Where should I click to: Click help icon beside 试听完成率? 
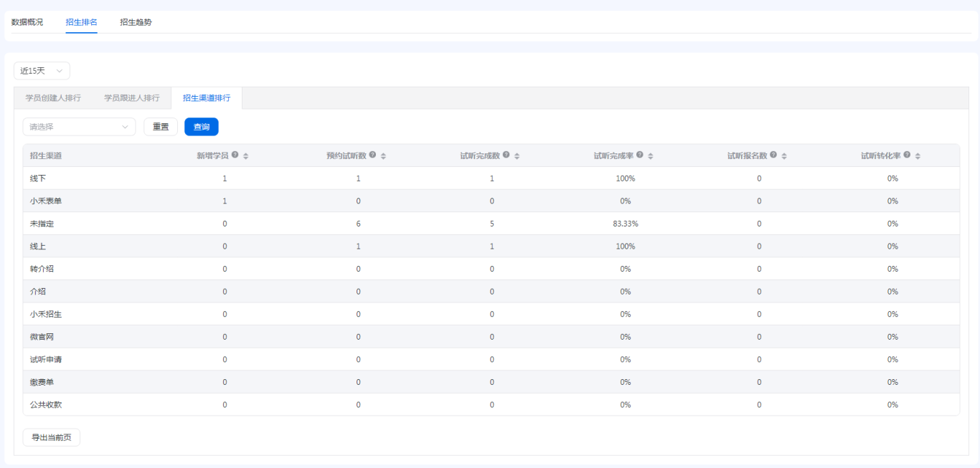640,156
